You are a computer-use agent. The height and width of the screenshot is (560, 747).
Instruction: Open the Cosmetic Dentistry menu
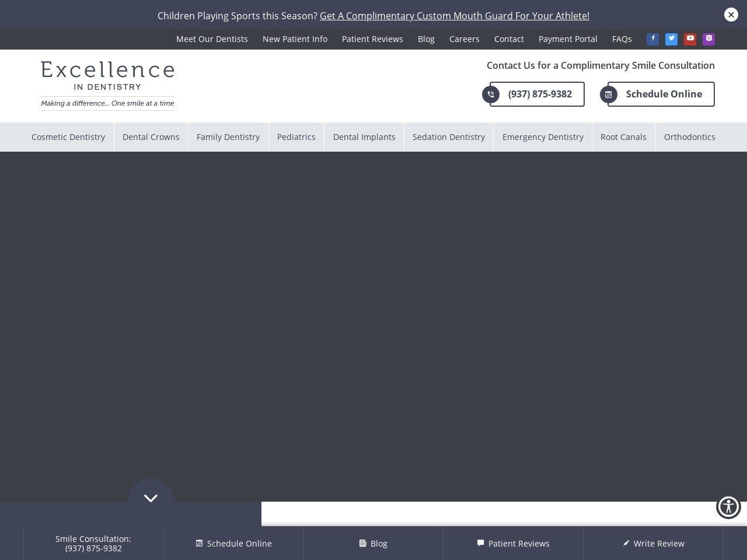click(x=68, y=137)
